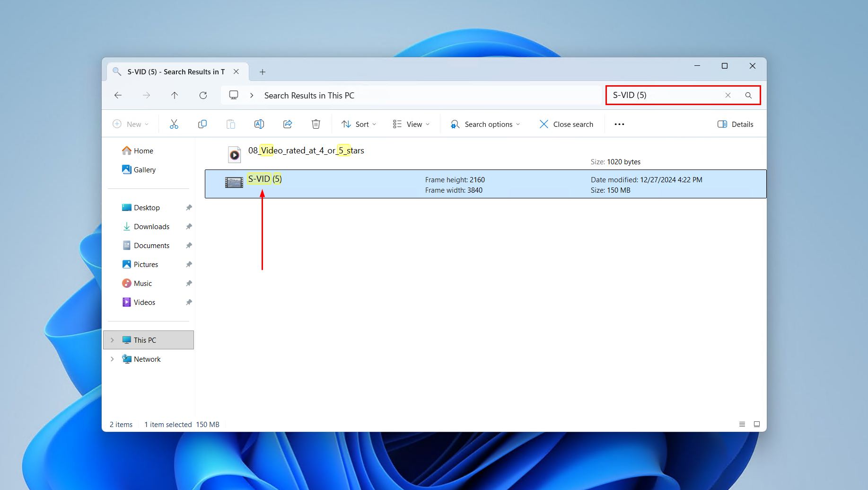Click the address bar chevron after PC icon
Screen dimensions: 868x490
(252, 95)
